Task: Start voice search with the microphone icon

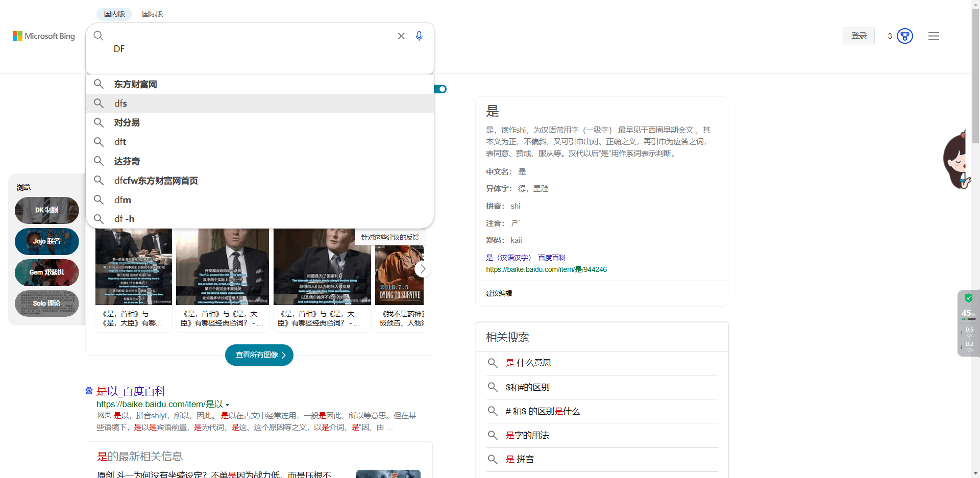Action: pyautogui.click(x=419, y=36)
